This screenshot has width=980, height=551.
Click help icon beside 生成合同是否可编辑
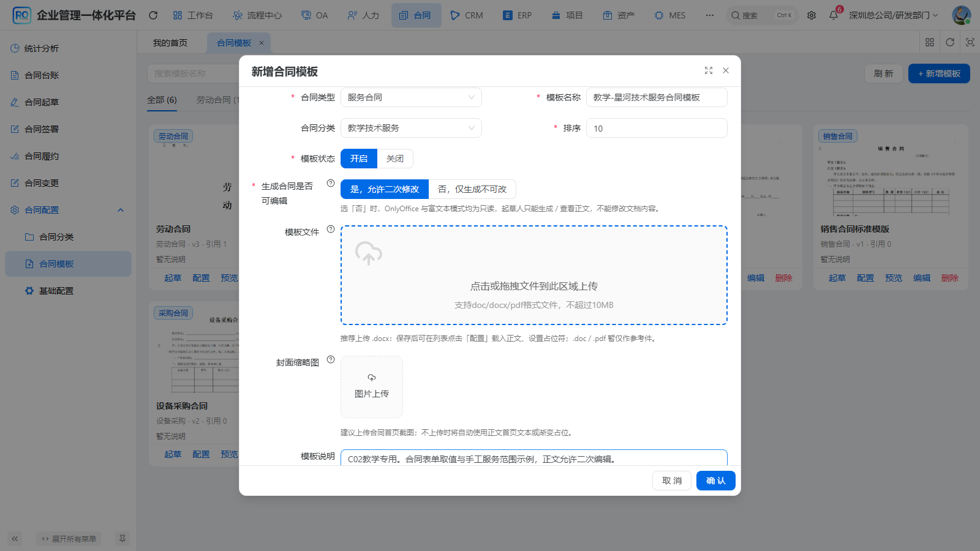coord(331,183)
